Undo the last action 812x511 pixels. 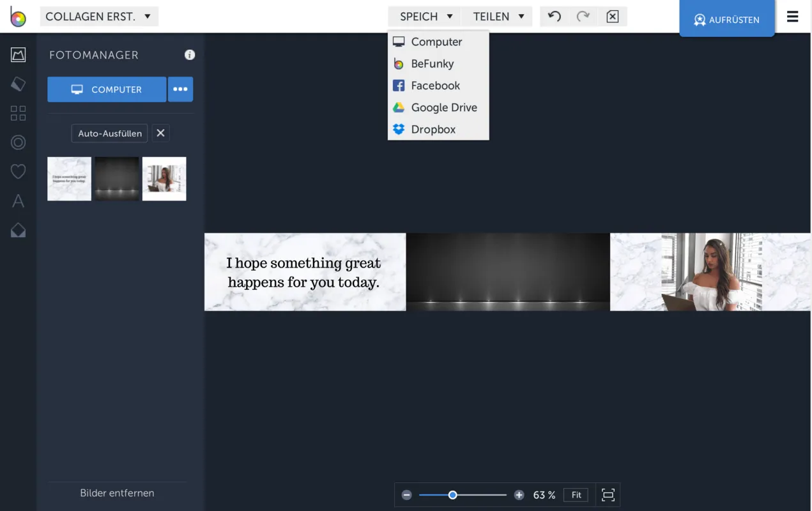pyautogui.click(x=555, y=17)
